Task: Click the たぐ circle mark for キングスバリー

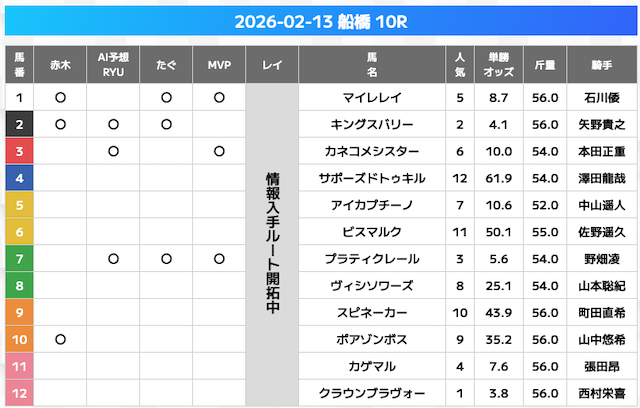Action: pos(166,125)
